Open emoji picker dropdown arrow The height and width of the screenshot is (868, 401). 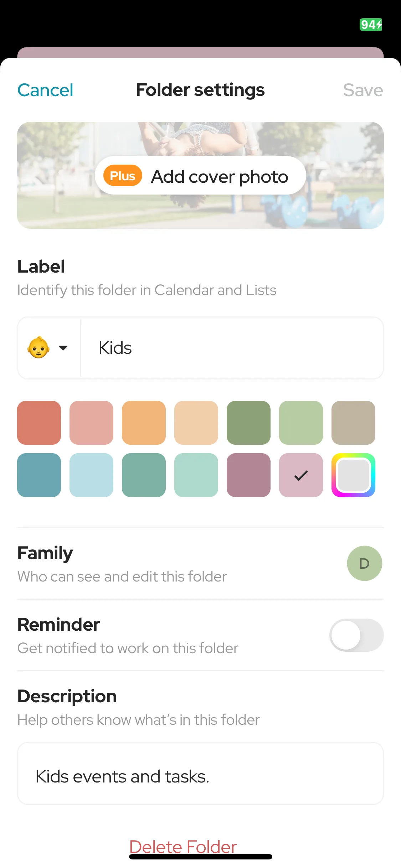point(63,348)
